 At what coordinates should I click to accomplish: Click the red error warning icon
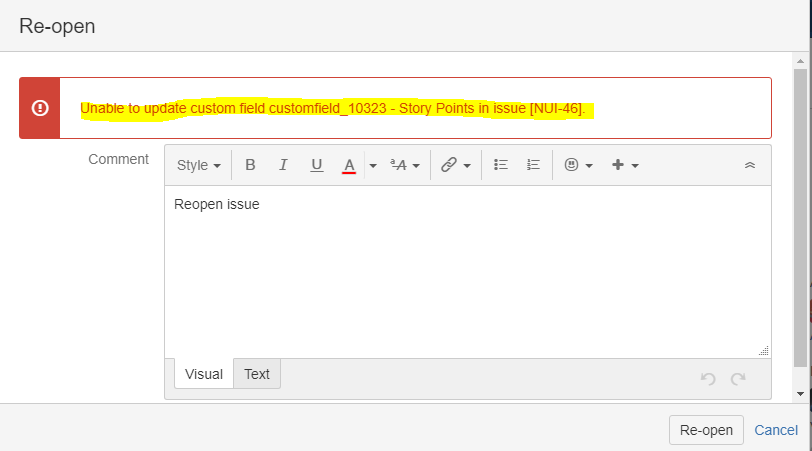click(x=40, y=108)
